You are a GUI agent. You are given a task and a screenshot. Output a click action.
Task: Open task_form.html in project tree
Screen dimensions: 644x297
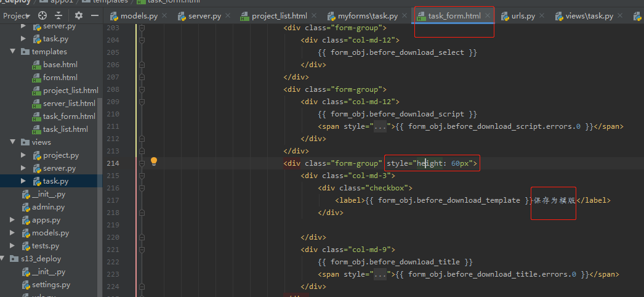[69, 116]
